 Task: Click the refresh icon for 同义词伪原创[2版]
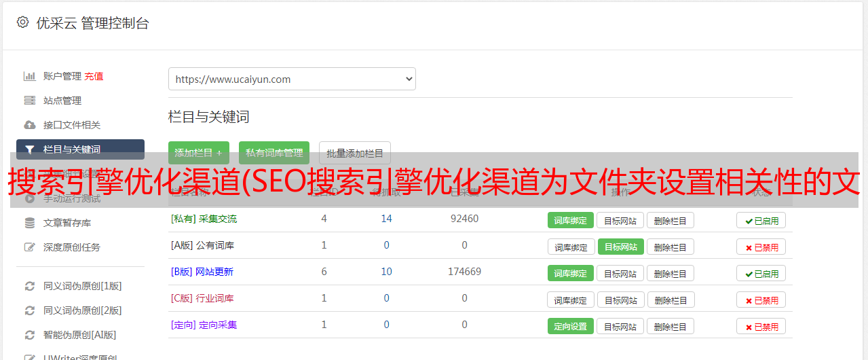(x=30, y=310)
